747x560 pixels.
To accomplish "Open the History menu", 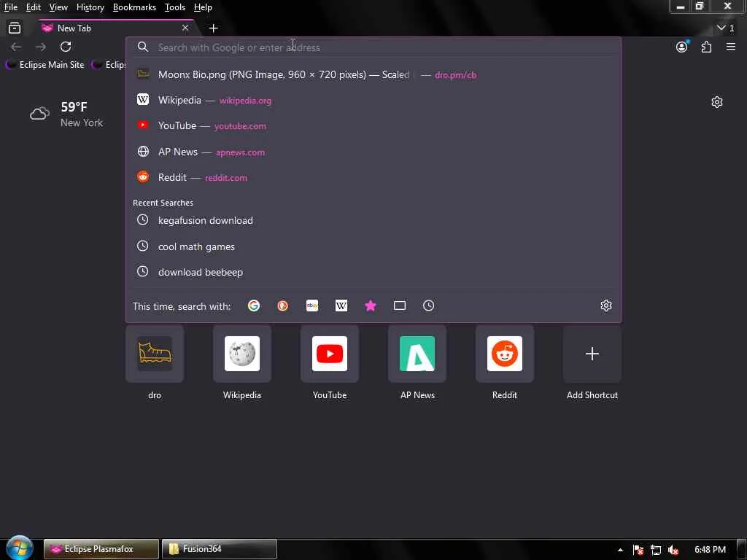I will pyautogui.click(x=90, y=7).
